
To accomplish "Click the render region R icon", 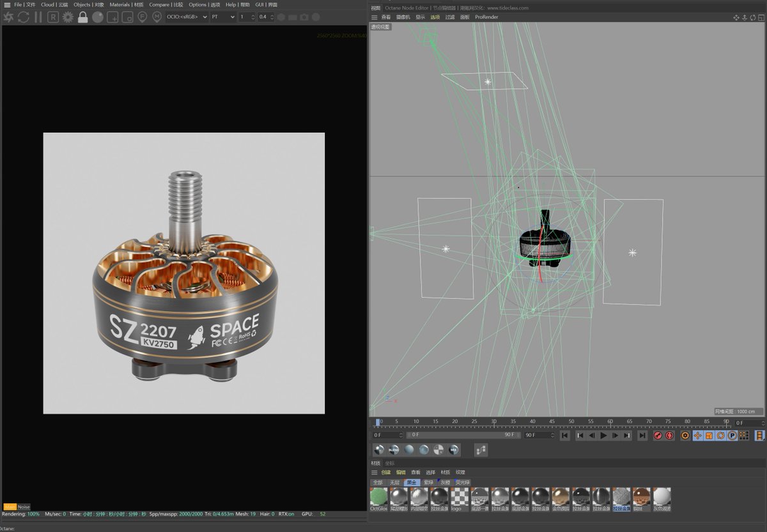I will [53, 17].
